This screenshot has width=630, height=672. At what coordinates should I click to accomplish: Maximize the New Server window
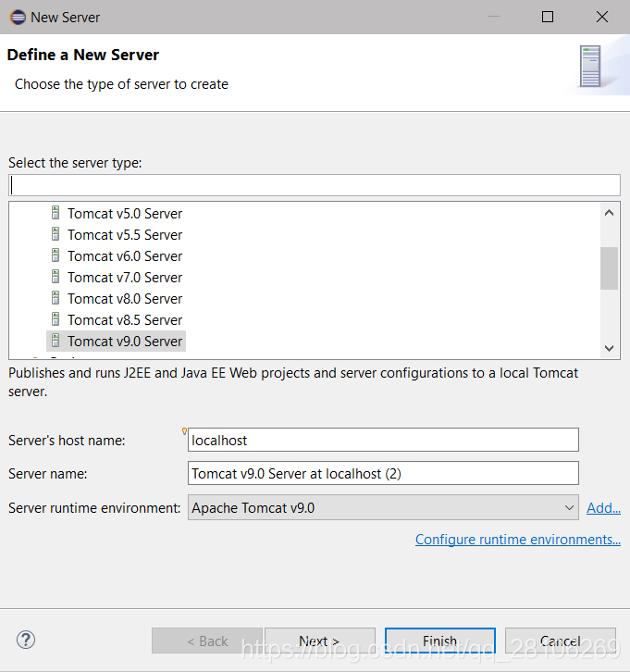[548, 18]
